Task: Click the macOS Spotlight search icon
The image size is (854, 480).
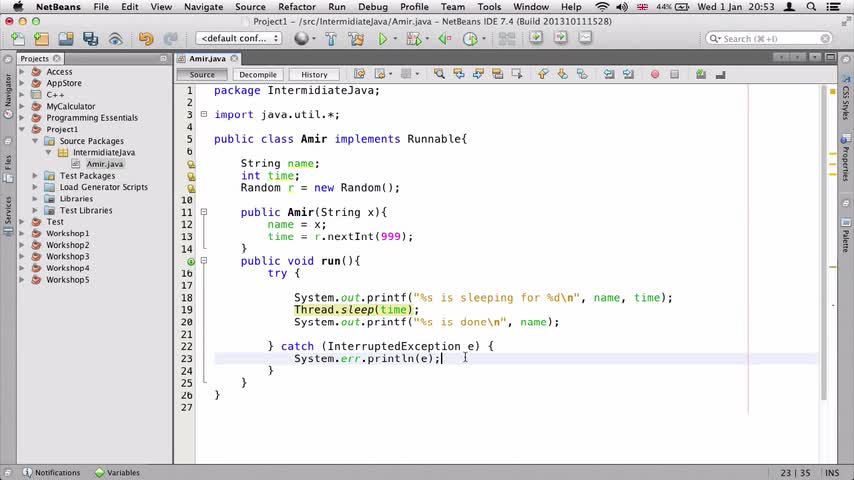Action: coord(811,7)
